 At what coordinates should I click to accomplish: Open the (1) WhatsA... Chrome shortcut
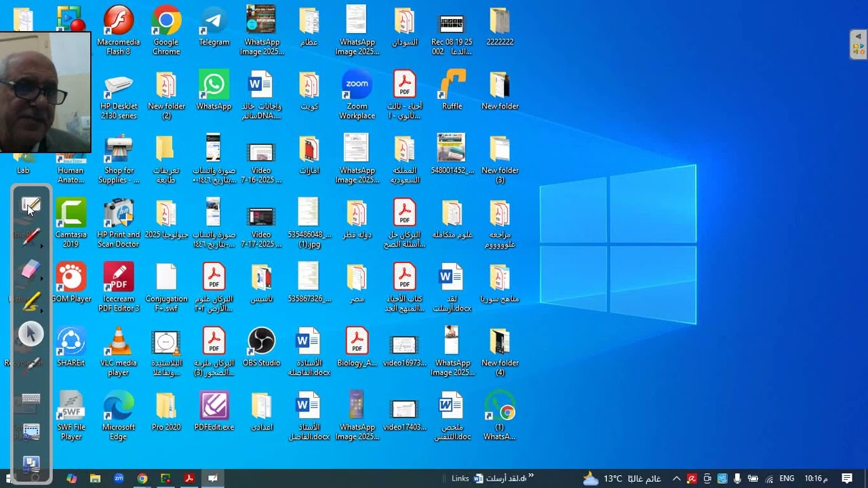[500, 416]
